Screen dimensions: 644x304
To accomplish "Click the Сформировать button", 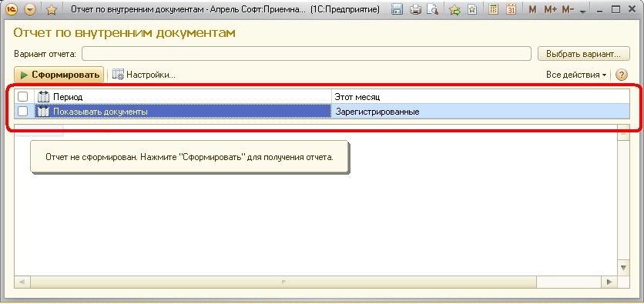I will (59, 75).
